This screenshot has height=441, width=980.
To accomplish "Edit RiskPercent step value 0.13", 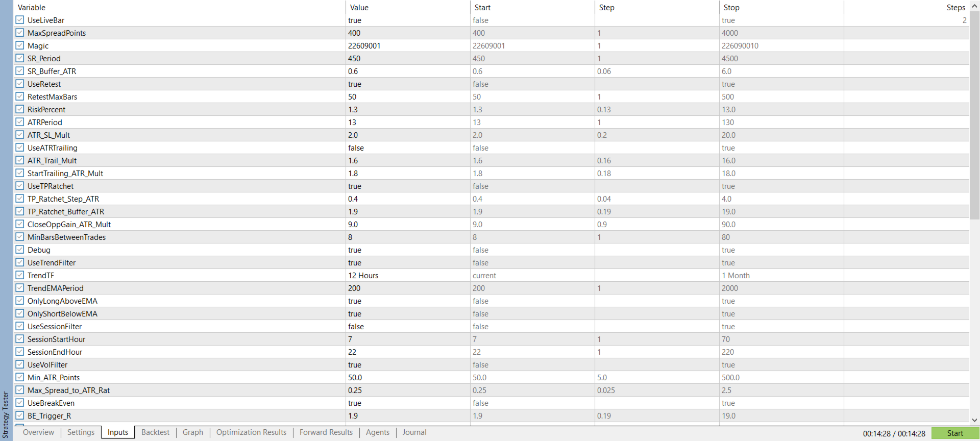I will [x=656, y=109].
